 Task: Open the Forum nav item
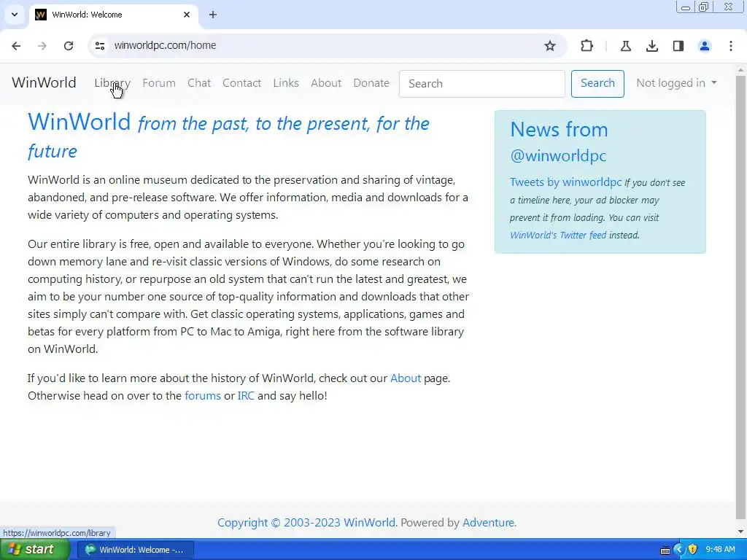[158, 83]
